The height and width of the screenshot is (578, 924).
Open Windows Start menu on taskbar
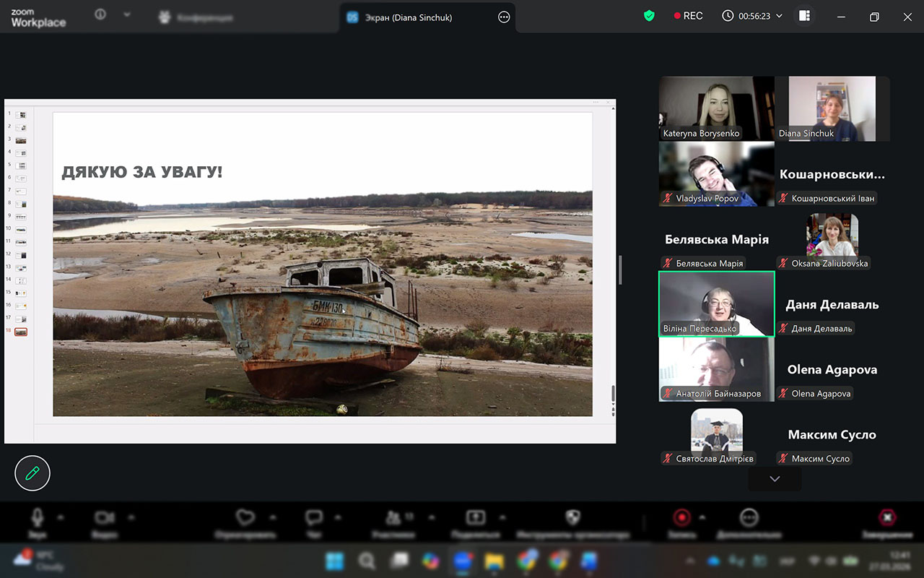coord(334,561)
